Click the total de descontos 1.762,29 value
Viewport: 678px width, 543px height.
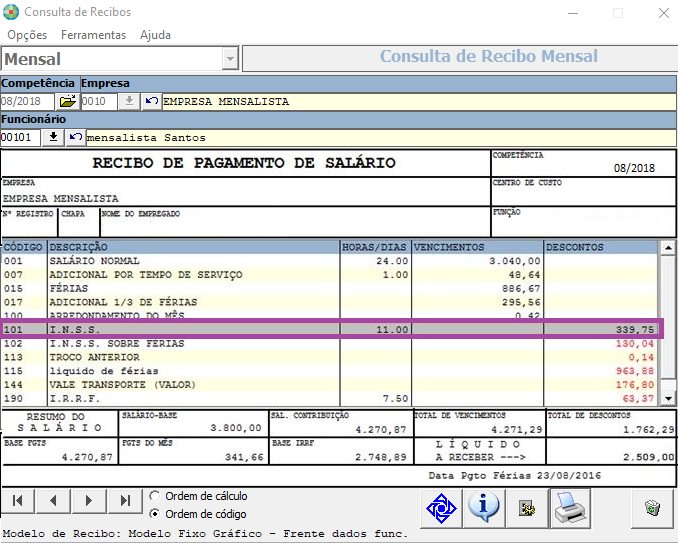coord(649,430)
